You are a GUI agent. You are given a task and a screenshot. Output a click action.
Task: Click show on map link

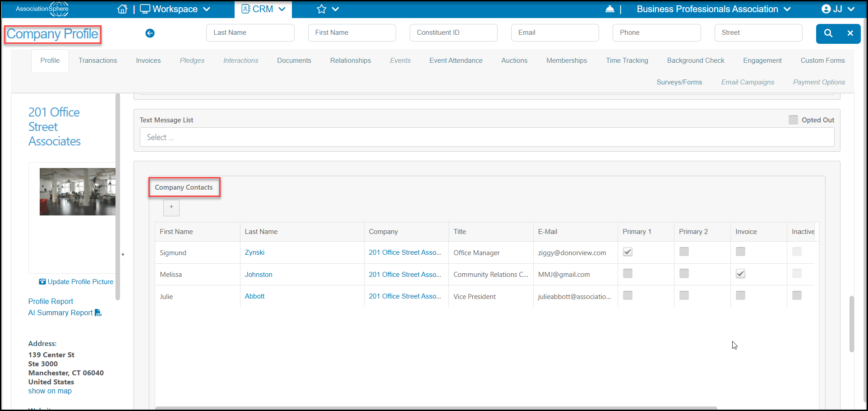coord(50,391)
